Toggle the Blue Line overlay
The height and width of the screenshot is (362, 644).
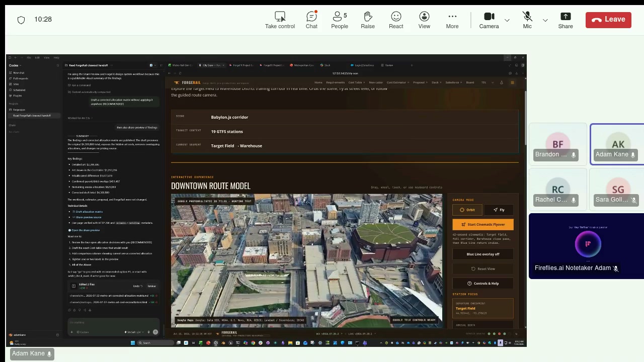pyautogui.click(x=483, y=254)
